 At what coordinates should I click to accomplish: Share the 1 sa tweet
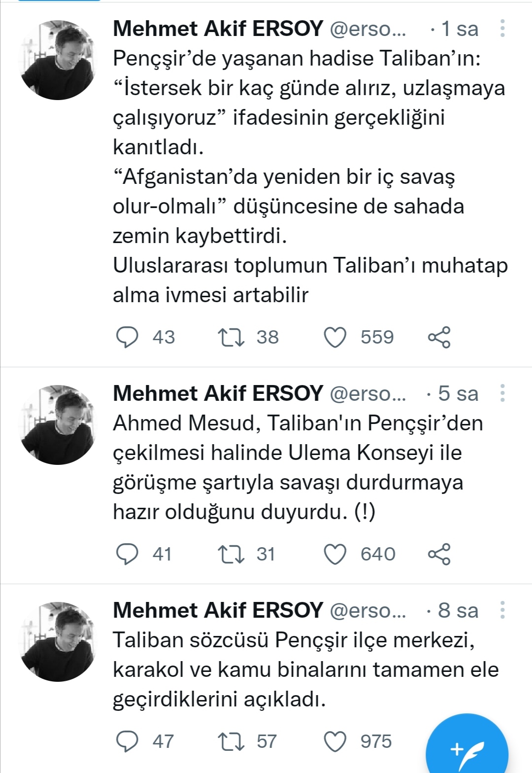pyautogui.click(x=439, y=337)
